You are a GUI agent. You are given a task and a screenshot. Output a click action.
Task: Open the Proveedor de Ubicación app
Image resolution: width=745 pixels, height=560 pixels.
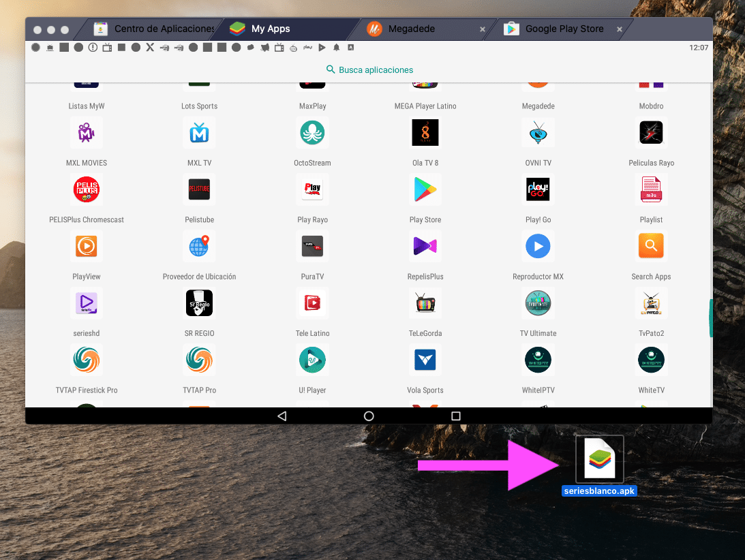click(199, 247)
